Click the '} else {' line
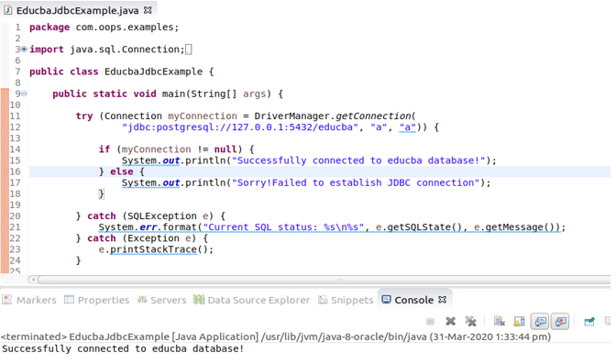Viewport: 616px width, 364px height. click(x=122, y=171)
